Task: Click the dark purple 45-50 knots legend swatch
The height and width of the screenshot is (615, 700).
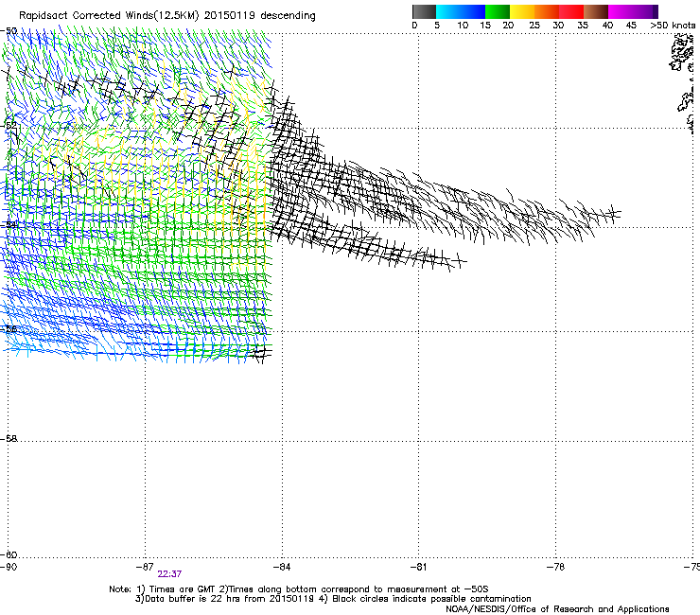Action: (x=645, y=11)
